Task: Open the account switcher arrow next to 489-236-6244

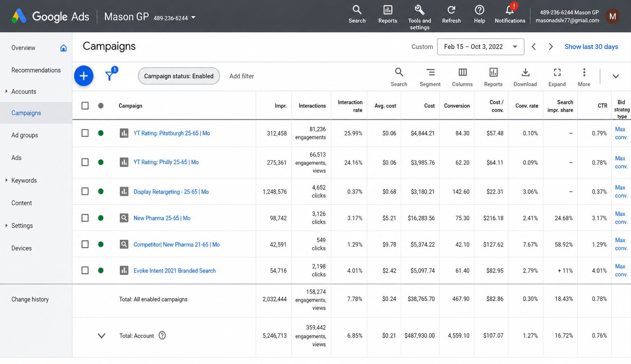Action: coord(194,18)
